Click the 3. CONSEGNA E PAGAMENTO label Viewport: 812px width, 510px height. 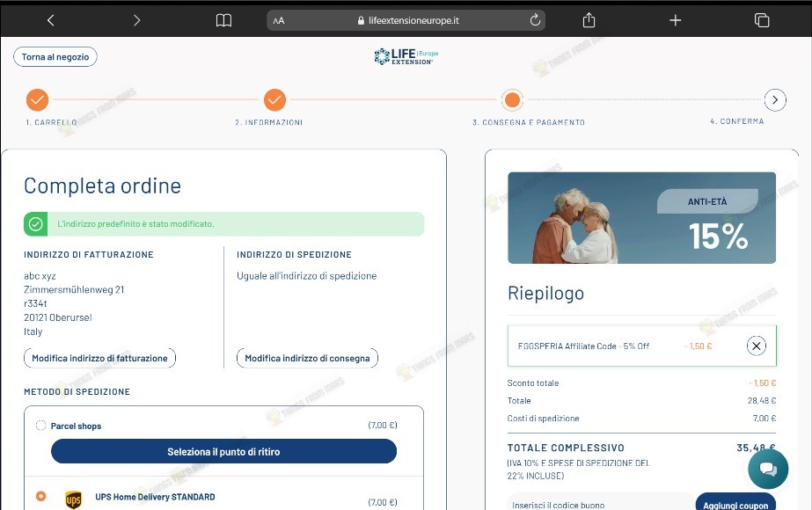click(x=528, y=123)
